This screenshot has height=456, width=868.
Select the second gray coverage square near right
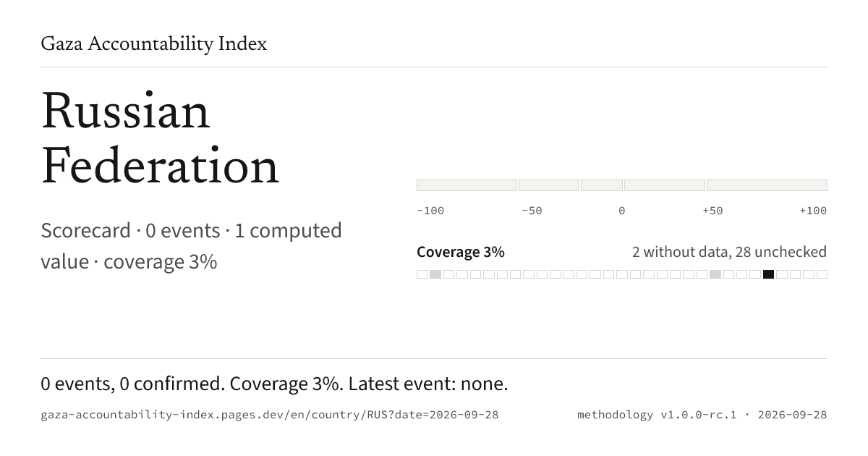715,274
